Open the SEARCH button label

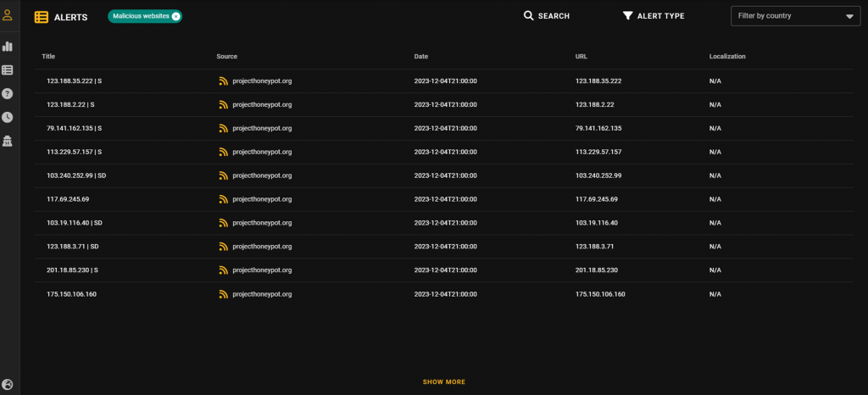click(554, 16)
